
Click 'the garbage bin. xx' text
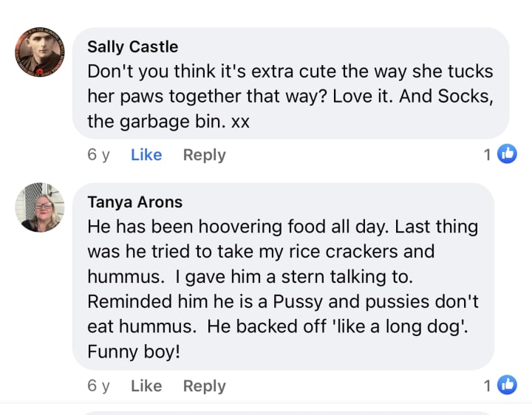tap(168, 122)
